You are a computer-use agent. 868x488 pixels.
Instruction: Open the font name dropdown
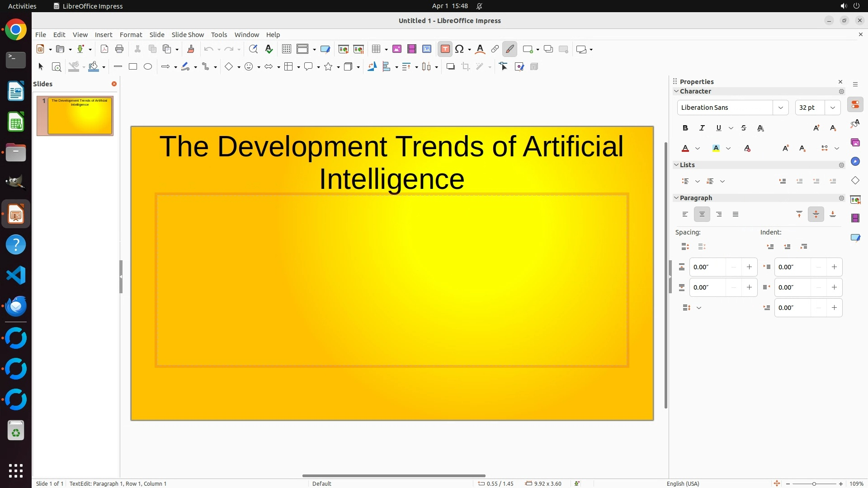[x=780, y=108]
